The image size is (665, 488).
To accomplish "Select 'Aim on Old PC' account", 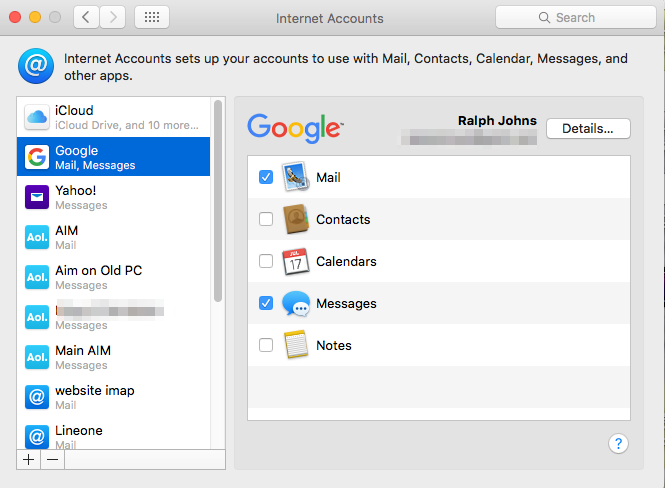I will pyautogui.click(x=98, y=270).
